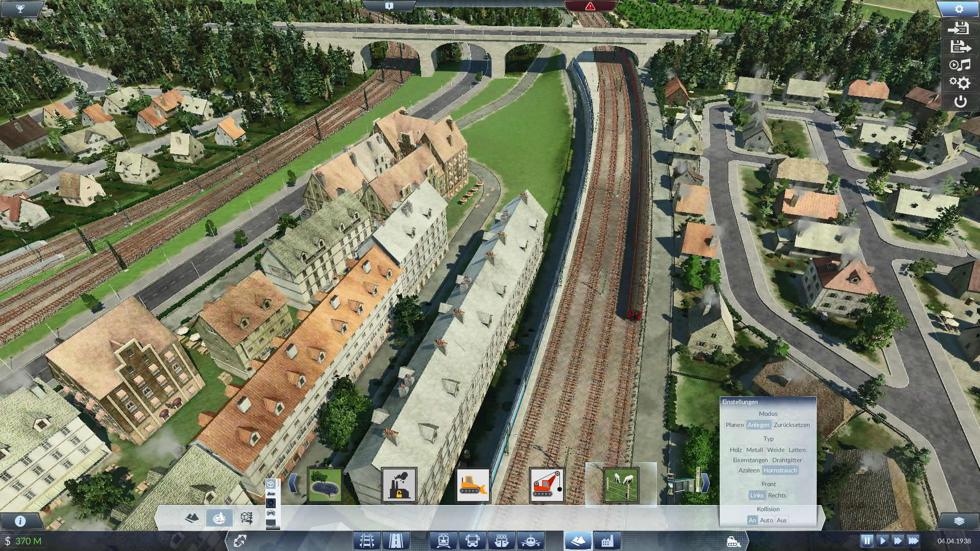The width and height of the screenshot is (980, 551).
Task: Choose fence type Drahtgitter
Action: click(787, 460)
